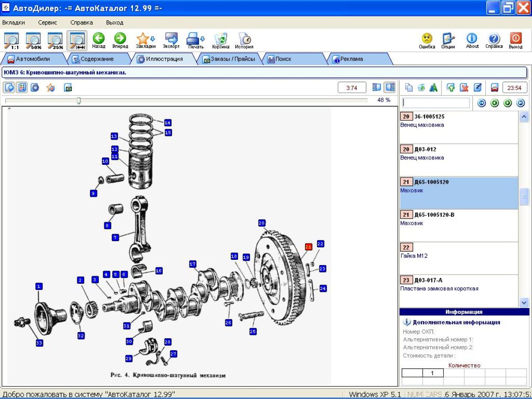Screen dimensions: 532x399
Task: Open the Сервис menu
Action: click(x=47, y=23)
